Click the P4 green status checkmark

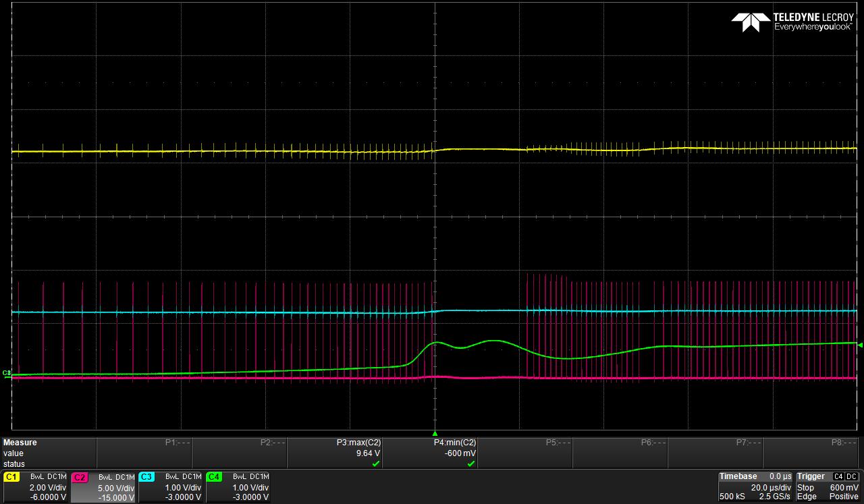pyautogui.click(x=471, y=464)
